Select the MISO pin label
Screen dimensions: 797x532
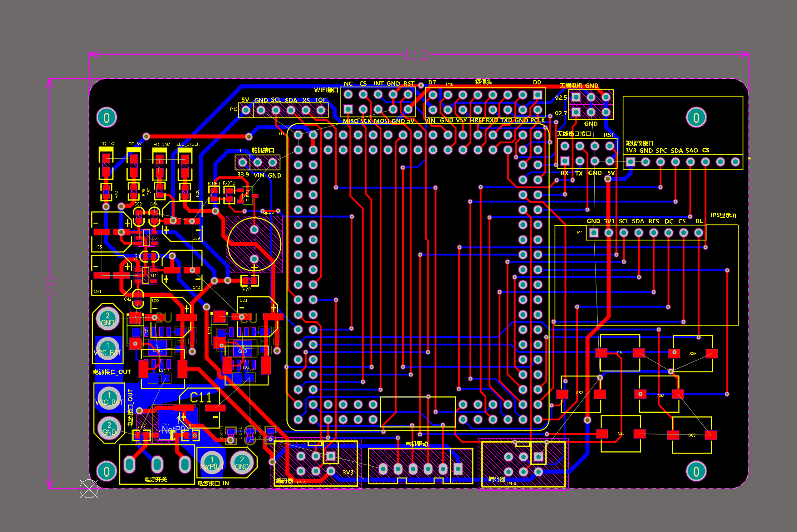351,121
